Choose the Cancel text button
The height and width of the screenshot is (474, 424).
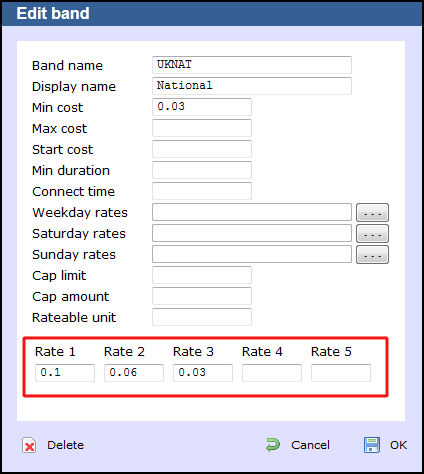pos(310,445)
